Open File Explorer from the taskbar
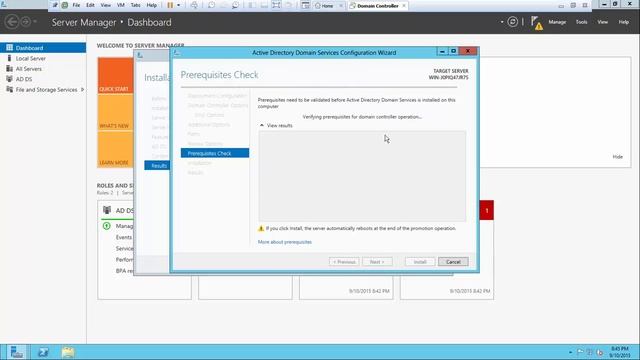This screenshot has height=360, width=640. pos(68,352)
